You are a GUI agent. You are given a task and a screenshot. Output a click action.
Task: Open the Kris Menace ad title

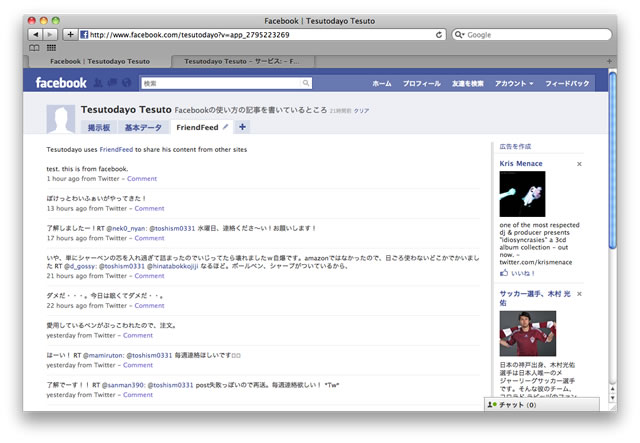(521, 163)
